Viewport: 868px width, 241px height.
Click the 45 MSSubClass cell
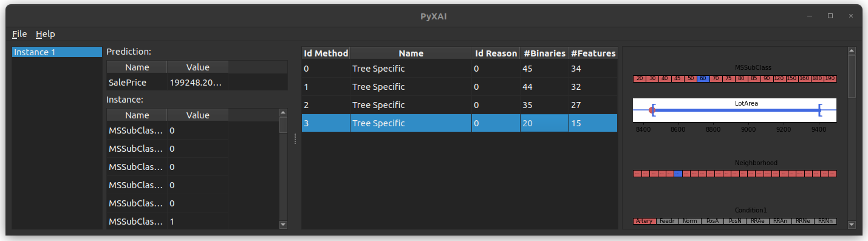678,79
